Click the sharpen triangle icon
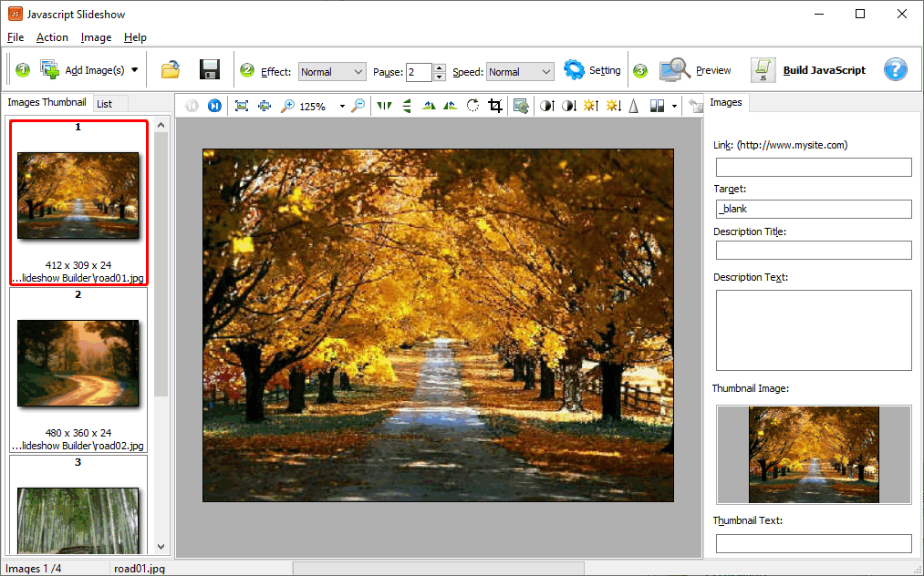The height and width of the screenshot is (576, 924). pyautogui.click(x=633, y=106)
